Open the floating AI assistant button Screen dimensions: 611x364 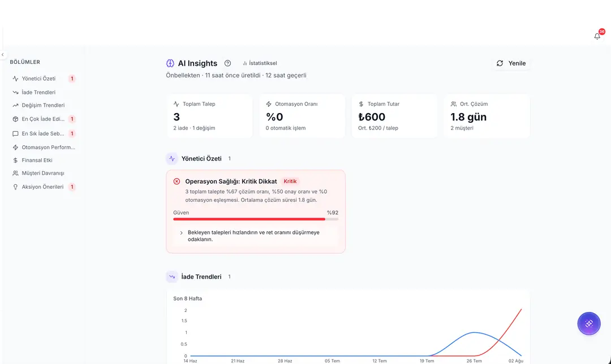(589, 323)
